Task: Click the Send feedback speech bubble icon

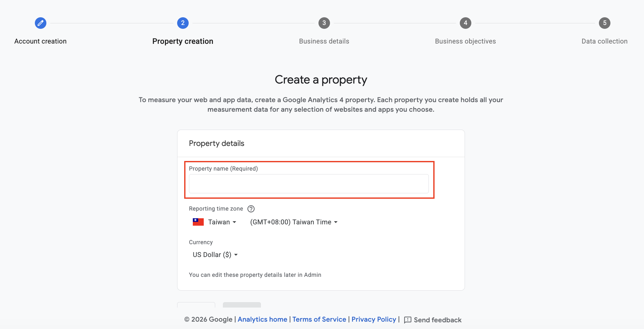Action: click(x=408, y=320)
